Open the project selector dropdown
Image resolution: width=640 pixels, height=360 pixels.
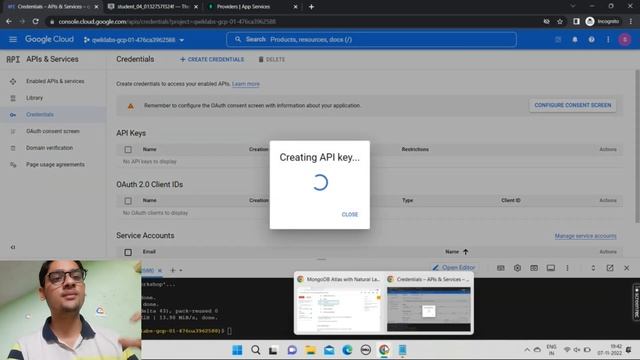[134, 40]
